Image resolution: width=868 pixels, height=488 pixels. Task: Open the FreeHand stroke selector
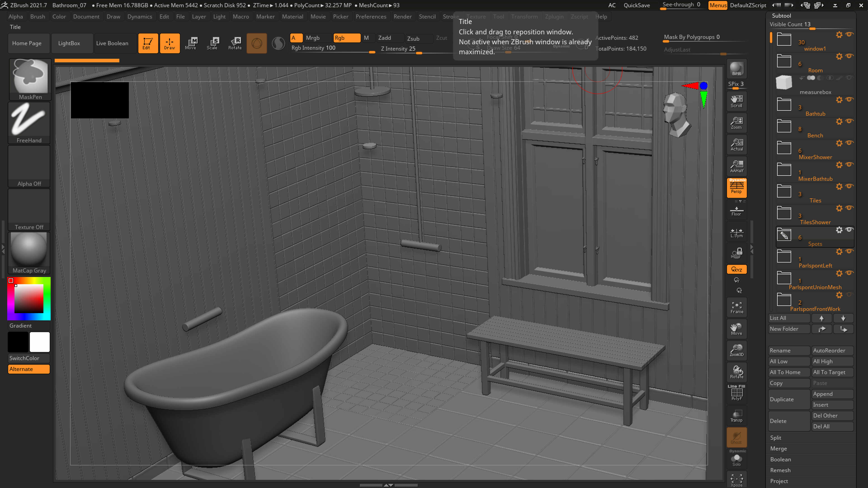click(x=29, y=123)
